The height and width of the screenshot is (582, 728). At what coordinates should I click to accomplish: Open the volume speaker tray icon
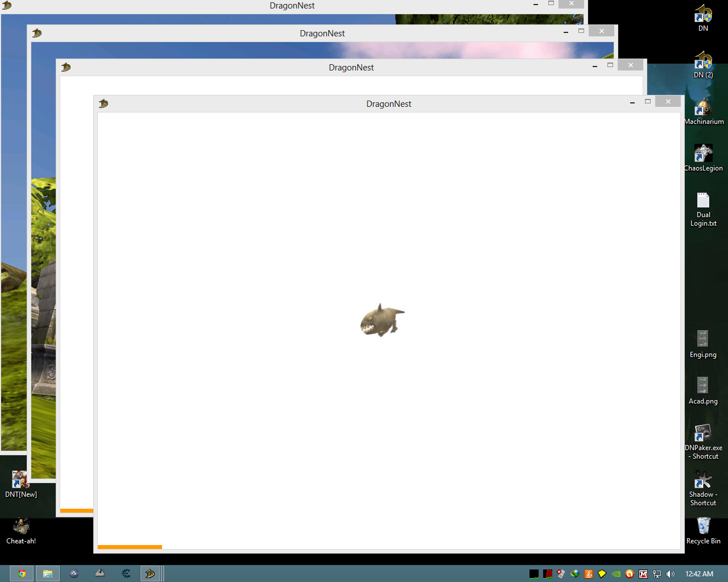pyautogui.click(x=671, y=574)
